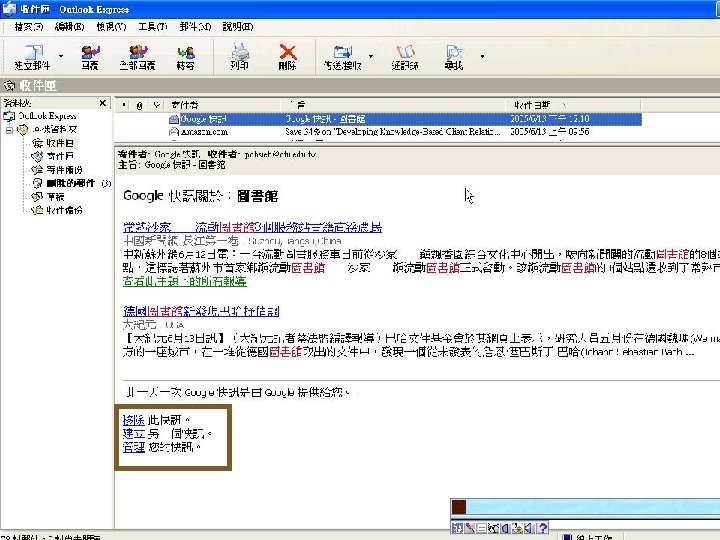Image resolution: width=720 pixels, height=540 pixels.
Task: Click the 管理 (Manage) your alerts link
Action: 134,447
